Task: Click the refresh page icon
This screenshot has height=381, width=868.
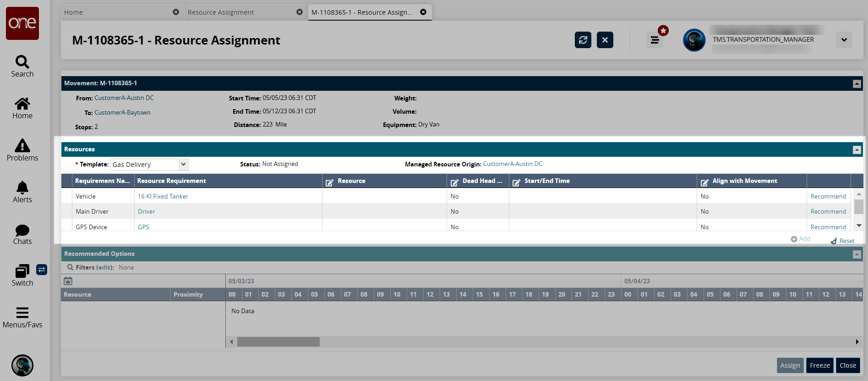Action: tap(583, 40)
